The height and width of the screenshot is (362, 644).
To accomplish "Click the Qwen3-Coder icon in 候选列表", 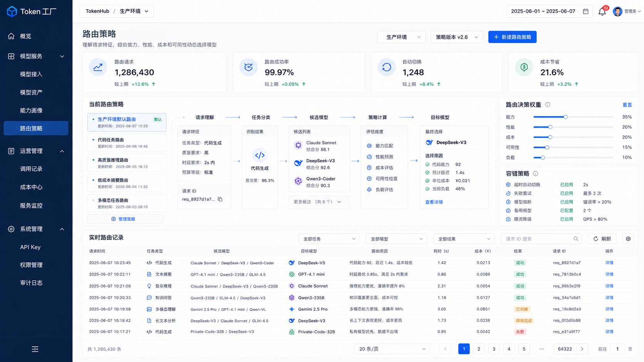I will [298, 181].
